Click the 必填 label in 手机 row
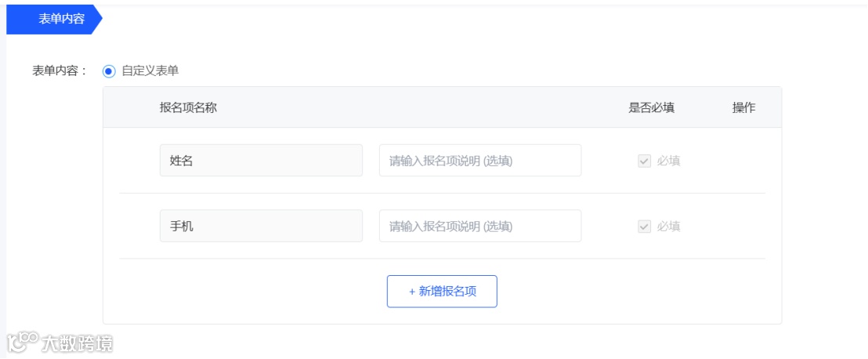The width and height of the screenshot is (868, 359). (668, 226)
